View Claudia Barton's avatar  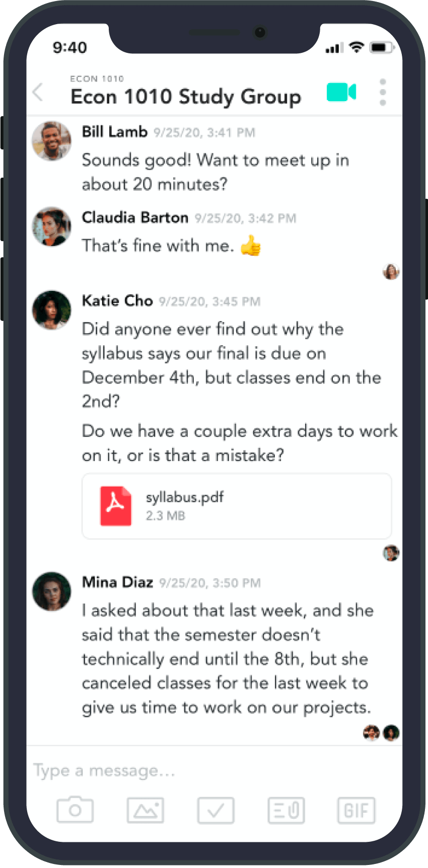pyautogui.click(x=51, y=226)
